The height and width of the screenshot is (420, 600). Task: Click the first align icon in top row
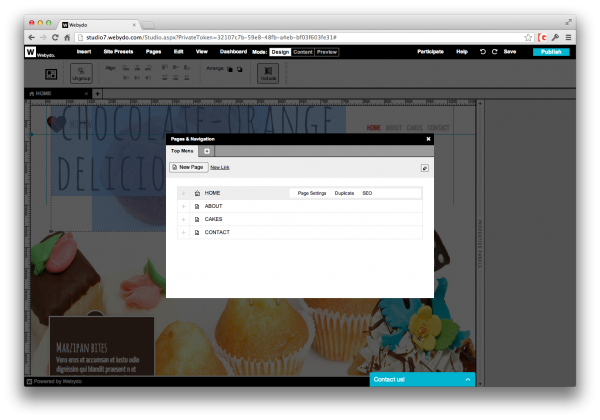[x=126, y=68]
